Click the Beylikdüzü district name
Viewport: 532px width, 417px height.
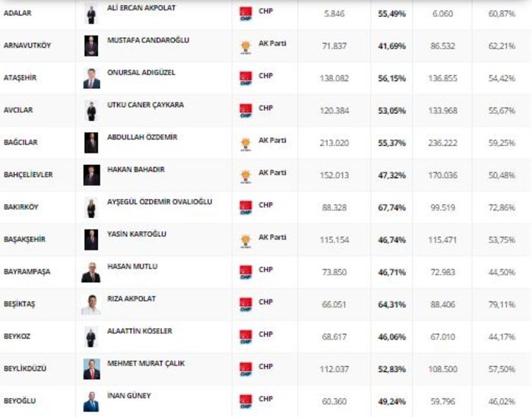[x=25, y=368]
